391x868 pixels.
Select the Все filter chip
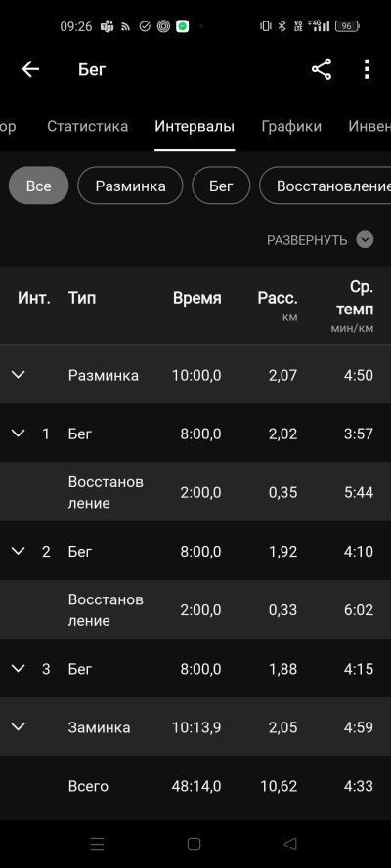click(39, 186)
